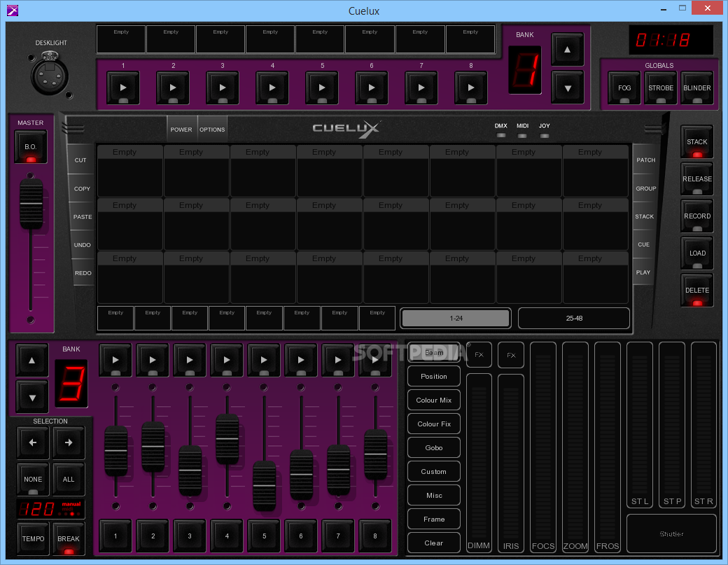The image size is (728, 565).
Task: Click flash button 6 below faders
Action: tap(301, 536)
